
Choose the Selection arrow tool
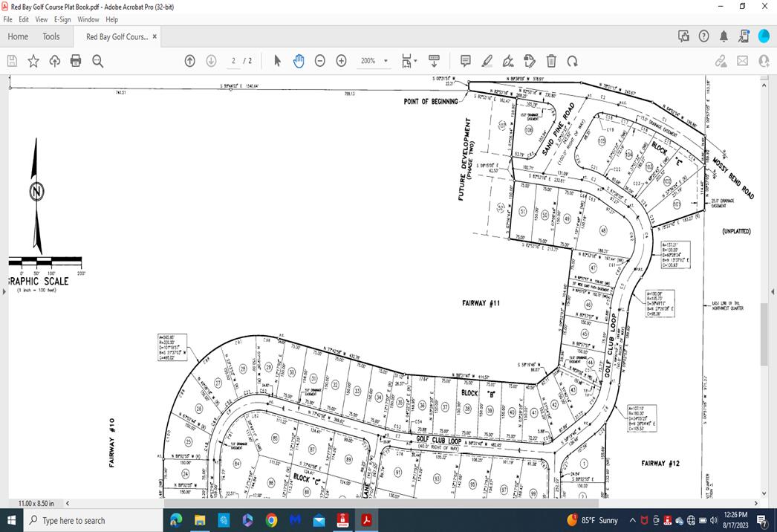(277, 61)
